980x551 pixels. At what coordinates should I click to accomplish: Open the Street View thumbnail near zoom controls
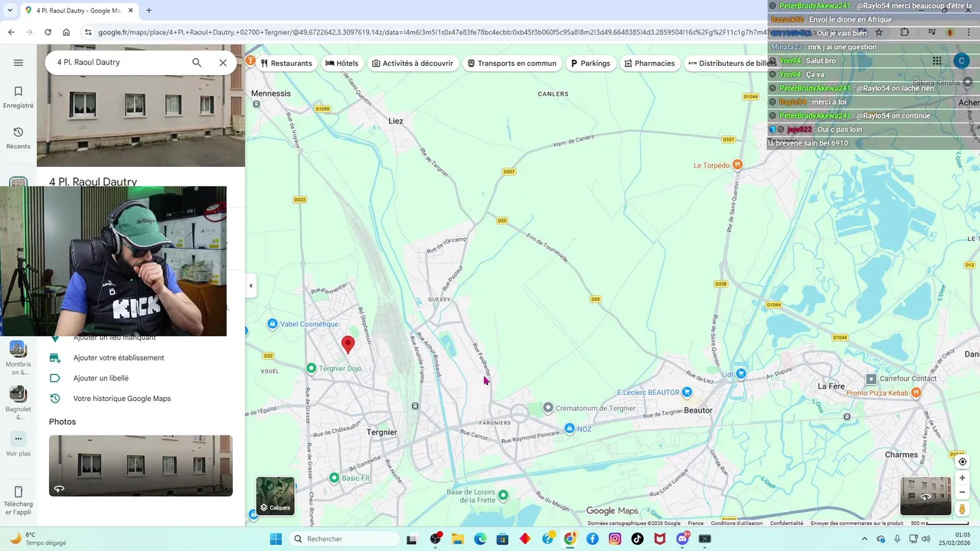coord(926,496)
